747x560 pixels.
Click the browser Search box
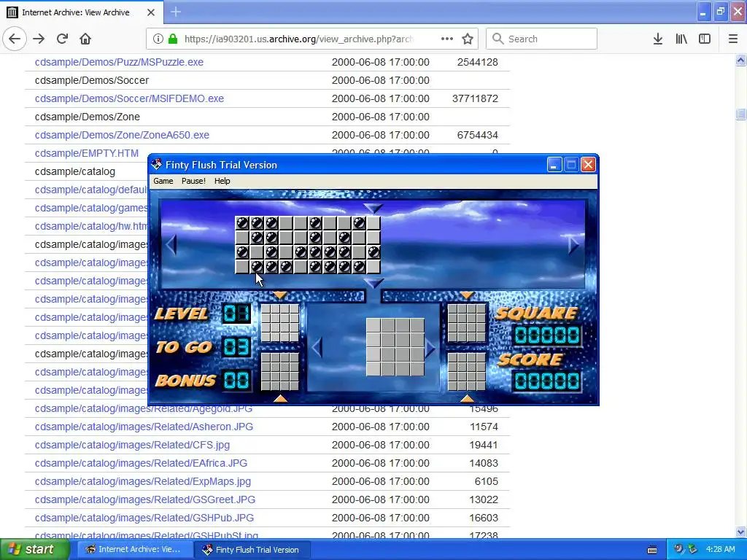(x=542, y=39)
